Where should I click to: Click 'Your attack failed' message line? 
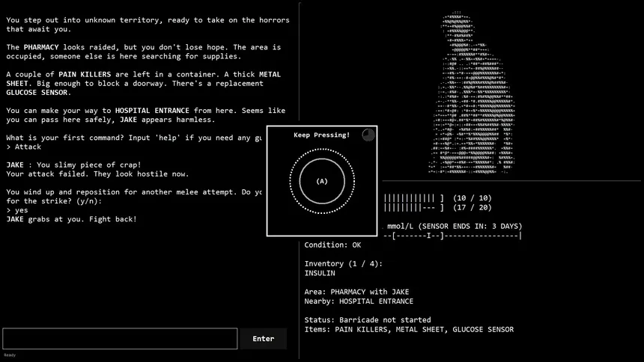tap(97, 174)
